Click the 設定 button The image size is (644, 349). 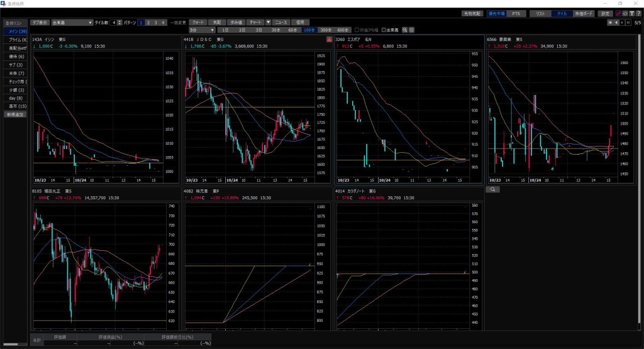pyautogui.click(x=604, y=13)
